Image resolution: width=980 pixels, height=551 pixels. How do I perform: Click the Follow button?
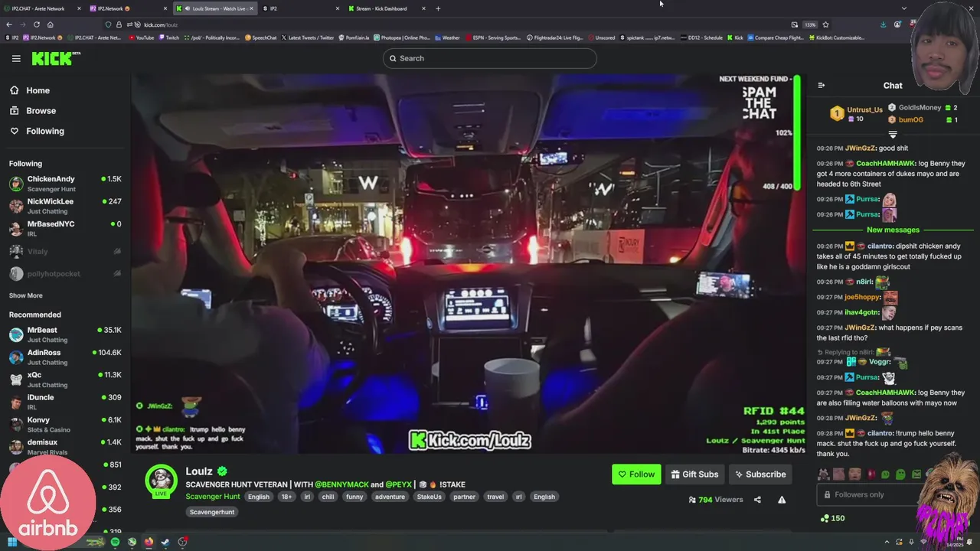tap(636, 474)
